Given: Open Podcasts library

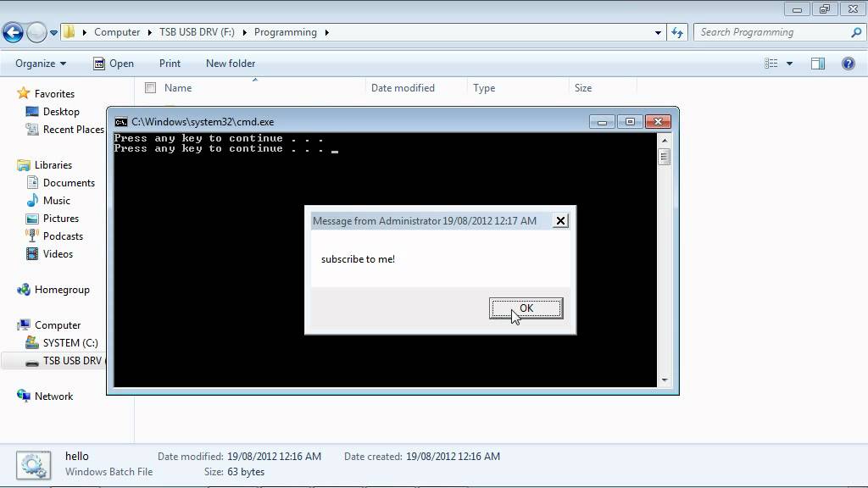Looking at the screenshot, I should [x=63, y=236].
